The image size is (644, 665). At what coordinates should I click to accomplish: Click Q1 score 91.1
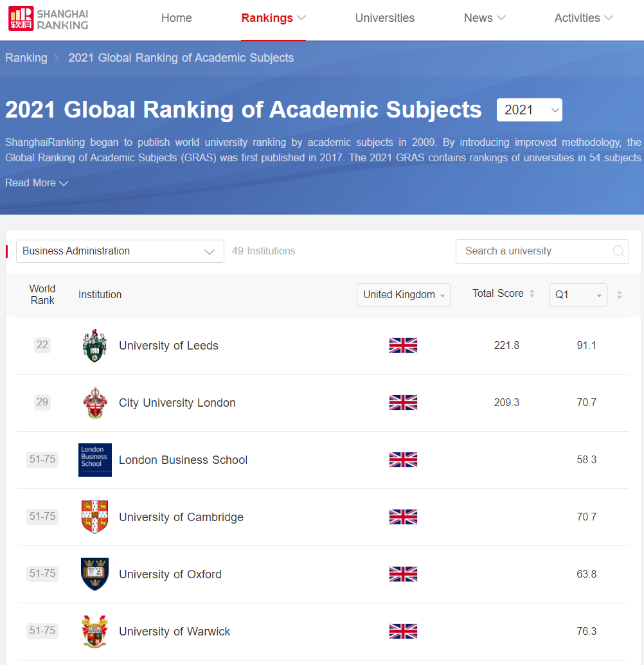pyautogui.click(x=586, y=345)
